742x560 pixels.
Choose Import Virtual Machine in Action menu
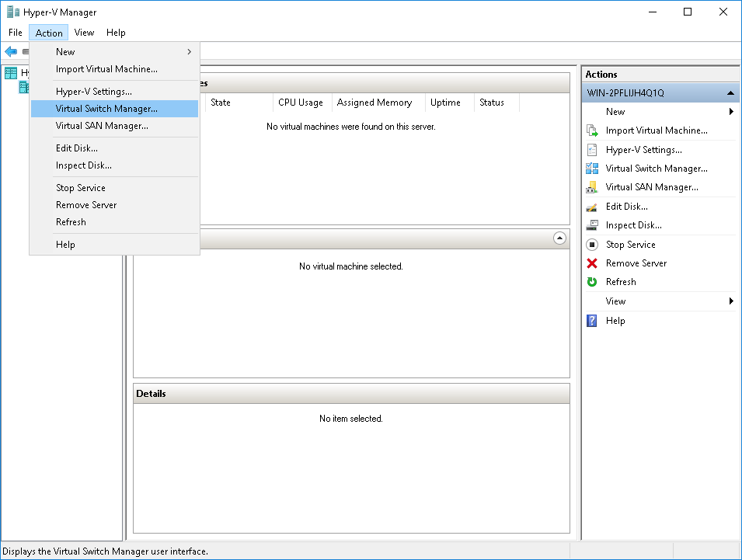point(106,69)
